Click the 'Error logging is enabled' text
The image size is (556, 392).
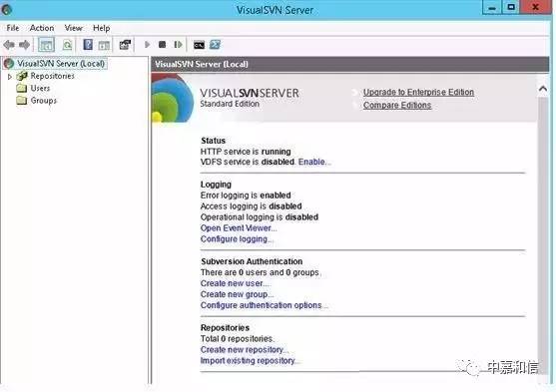246,196
